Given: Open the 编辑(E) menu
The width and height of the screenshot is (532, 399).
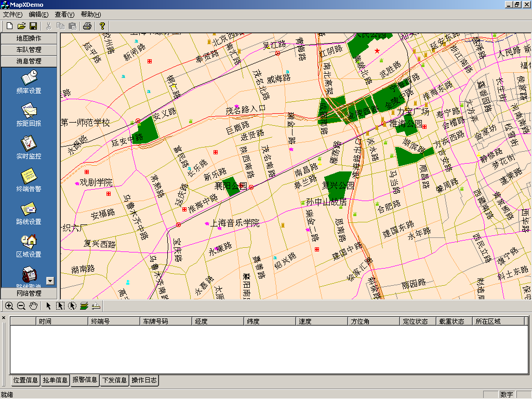Looking at the screenshot, I should pyautogui.click(x=38, y=15).
